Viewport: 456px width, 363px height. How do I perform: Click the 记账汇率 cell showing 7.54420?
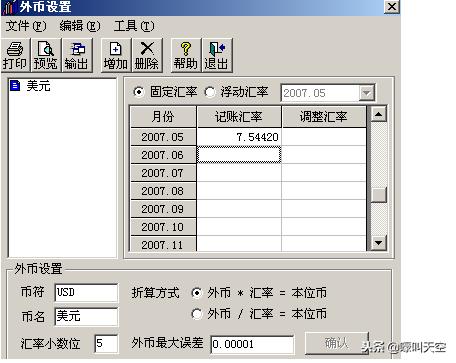(x=239, y=137)
